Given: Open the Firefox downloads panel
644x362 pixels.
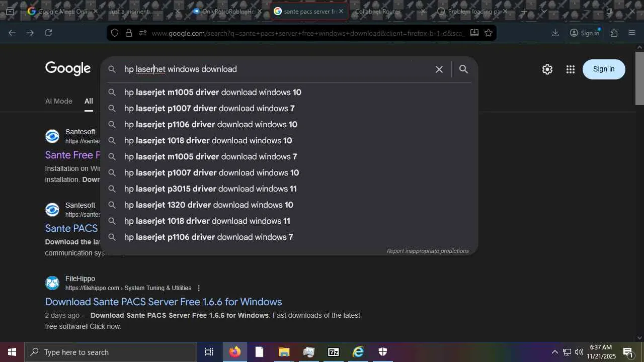Looking at the screenshot, I should pyautogui.click(x=555, y=33).
